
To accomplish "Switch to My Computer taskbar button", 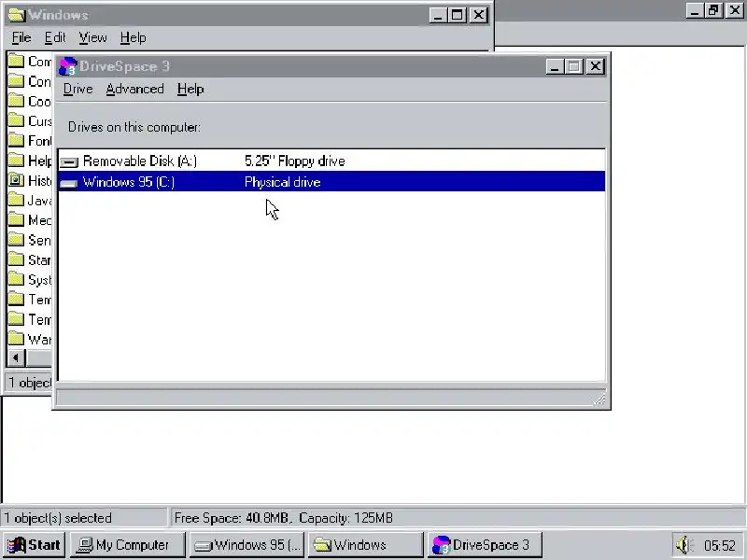I will [x=127, y=545].
